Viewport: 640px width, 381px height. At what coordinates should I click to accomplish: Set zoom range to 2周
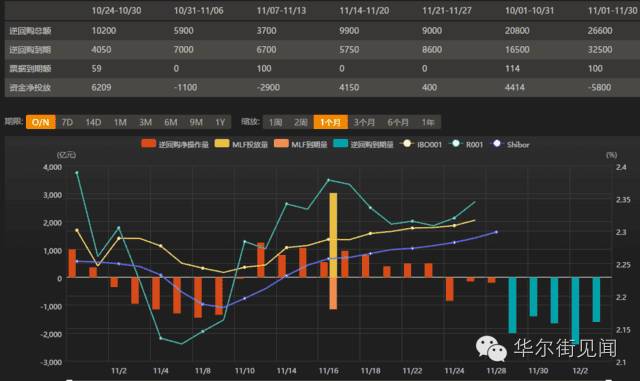301,122
